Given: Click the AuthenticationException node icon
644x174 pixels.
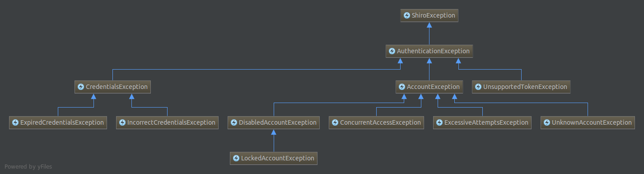Looking at the screenshot, I should point(392,51).
